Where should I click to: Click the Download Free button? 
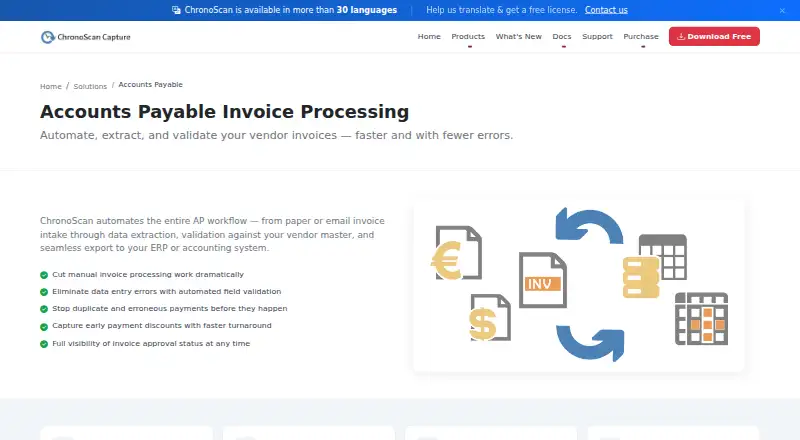coord(714,36)
